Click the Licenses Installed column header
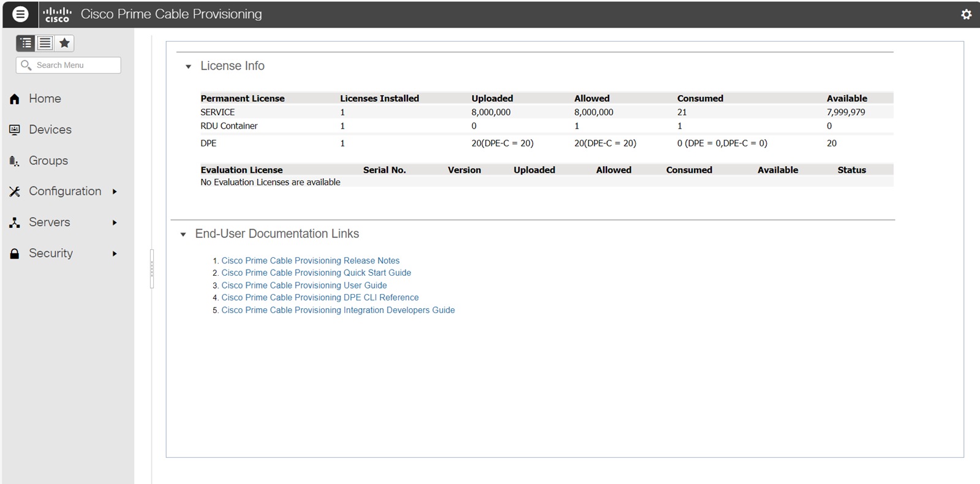The image size is (980, 484). coord(380,98)
